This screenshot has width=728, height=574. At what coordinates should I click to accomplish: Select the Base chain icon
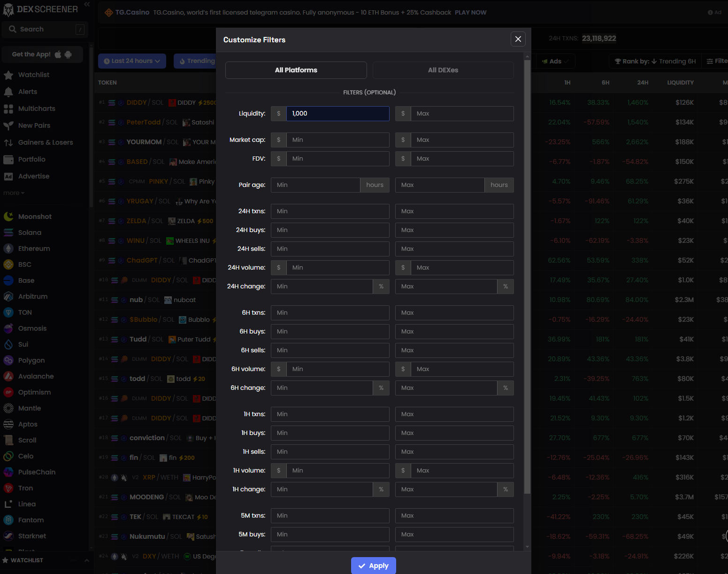click(x=8, y=280)
